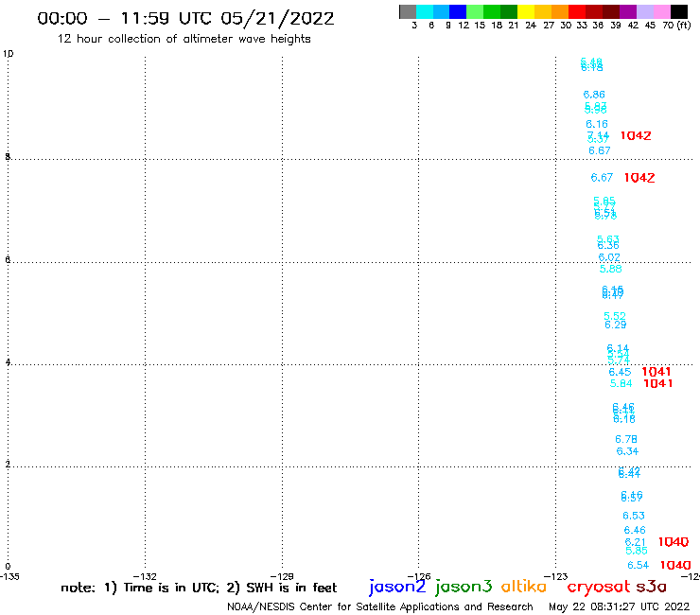Click the NOAA/NESDIS Center credit line
This screenshot has height=615, width=700.
tap(380, 606)
